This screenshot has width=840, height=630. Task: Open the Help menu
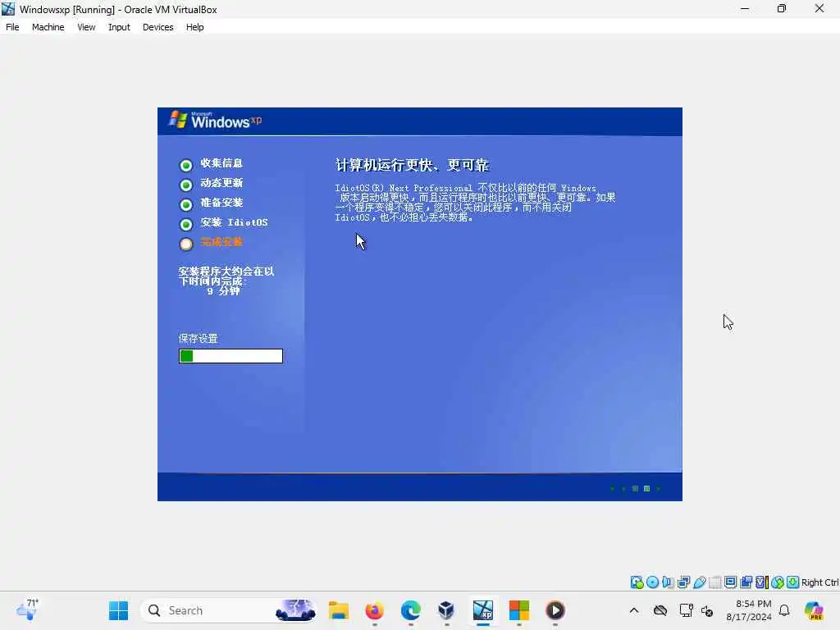coord(194,27)
